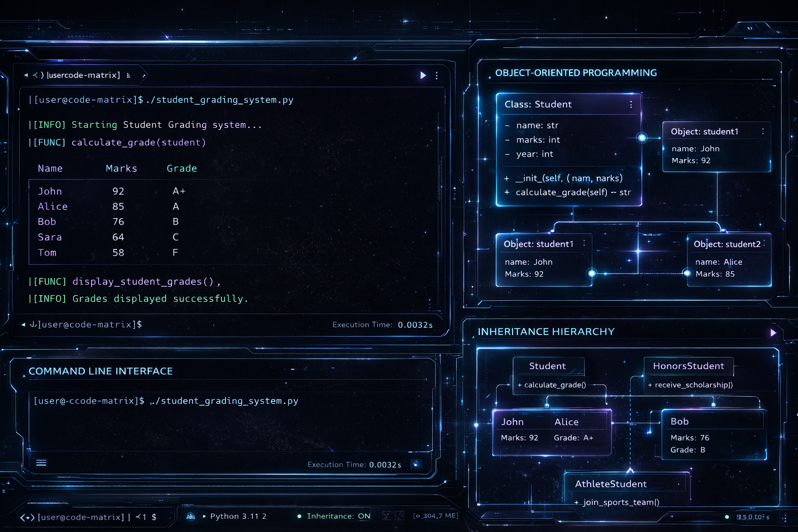The width and height of the screenshot is (798, 532).
Task: Expand the Inheritance Hierarchy panel arrow
Action: tap(773, 332)
